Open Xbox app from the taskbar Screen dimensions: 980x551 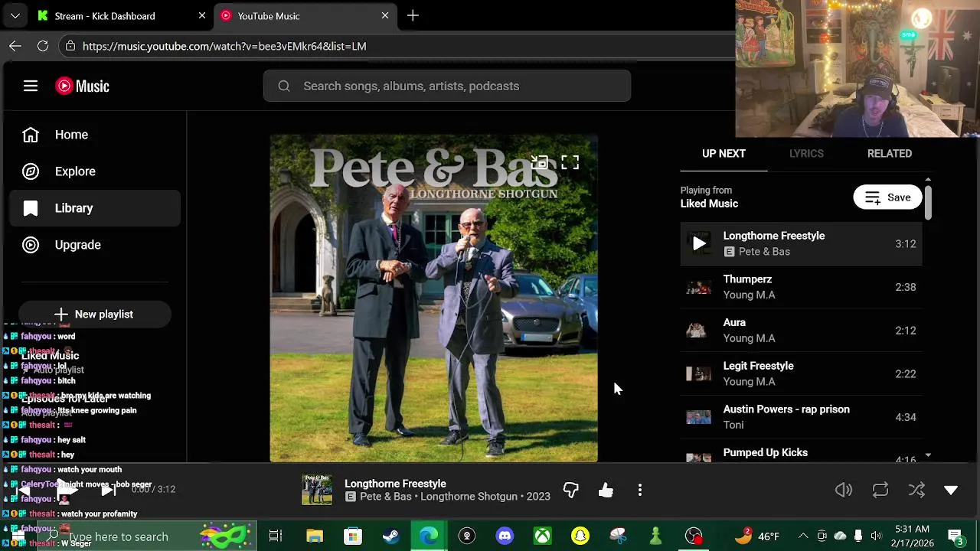[x=542, y=536]
